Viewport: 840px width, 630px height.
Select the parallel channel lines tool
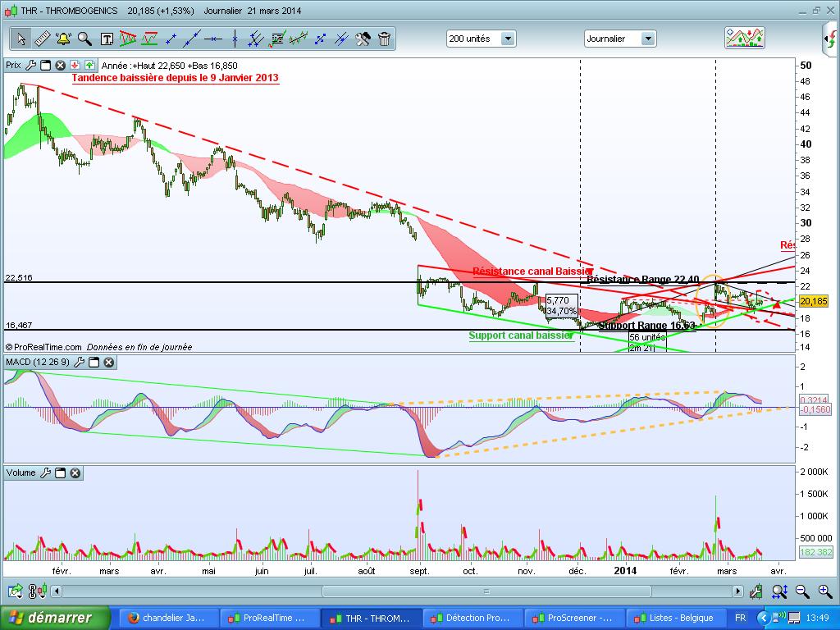click(x=256, y=39)
